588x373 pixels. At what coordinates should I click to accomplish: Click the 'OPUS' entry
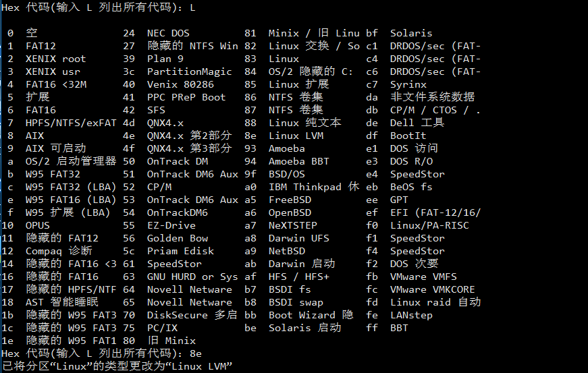(38, 225)
